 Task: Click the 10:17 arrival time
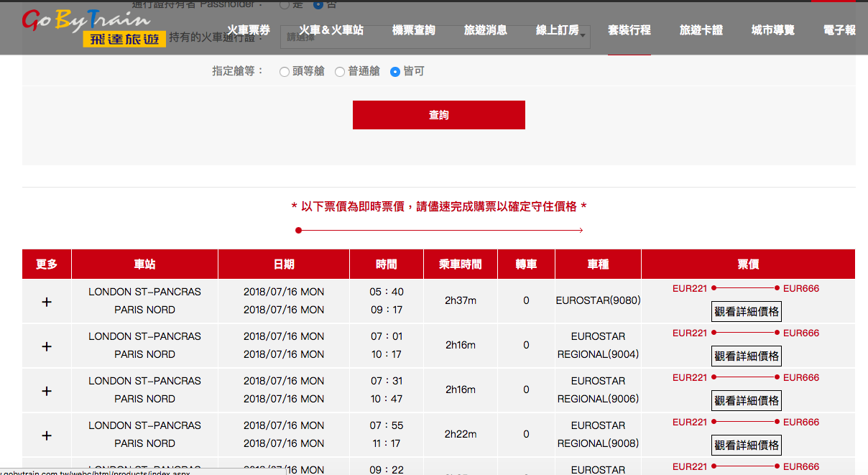[387, 354]
